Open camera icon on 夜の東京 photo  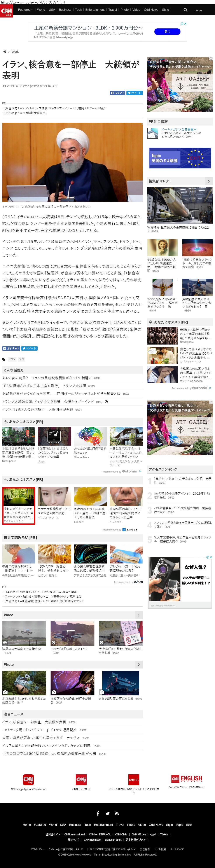tap(101, 692)
